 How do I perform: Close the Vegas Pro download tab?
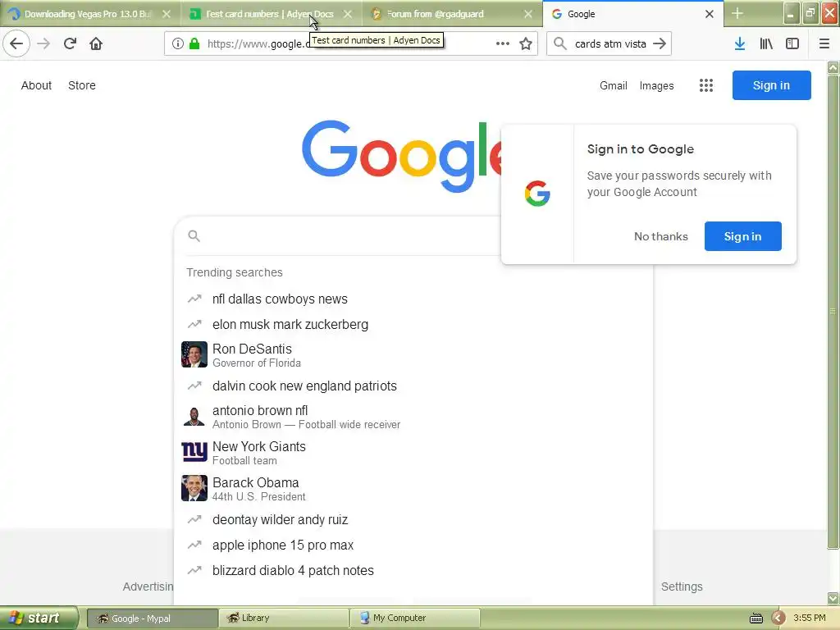(x=167, y=14)
